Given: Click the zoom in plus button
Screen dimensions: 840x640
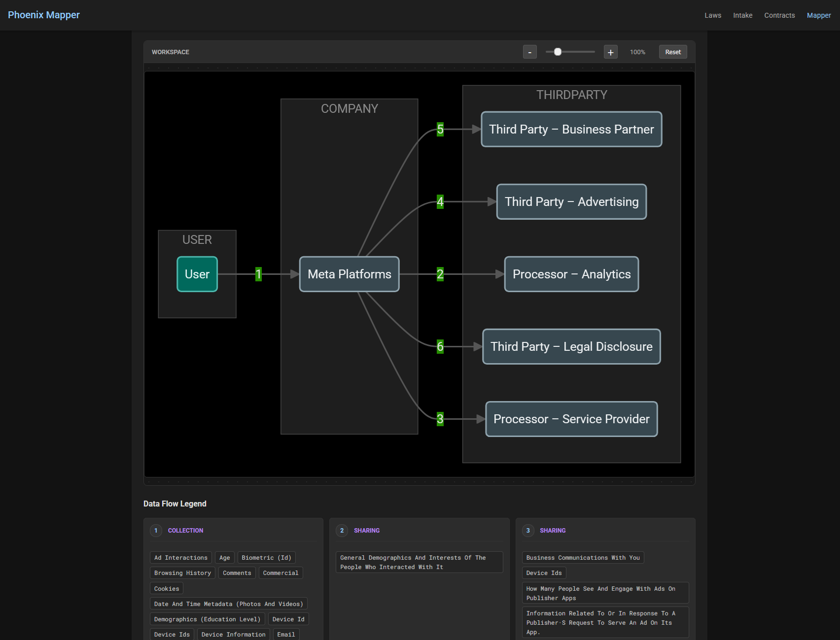Looking at the screenshot, I should tap(610, 52).
